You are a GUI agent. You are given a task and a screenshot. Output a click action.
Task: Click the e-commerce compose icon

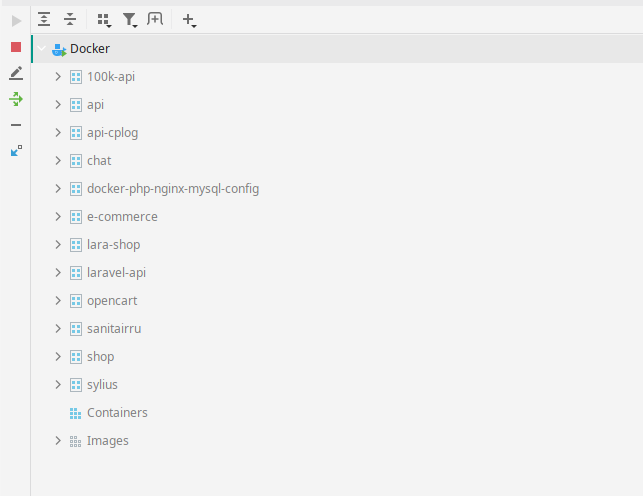[76, 216]
